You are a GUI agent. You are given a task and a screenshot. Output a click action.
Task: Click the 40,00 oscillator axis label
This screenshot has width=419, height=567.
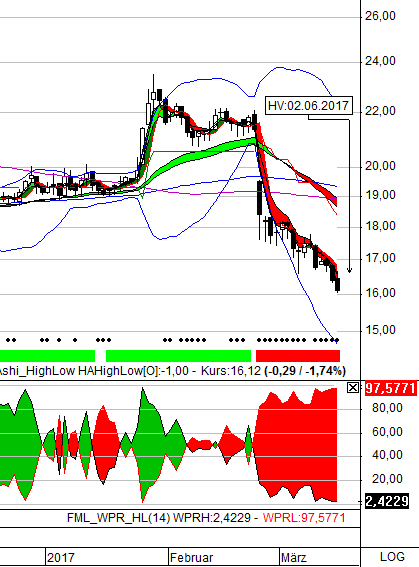coord(387,455)
